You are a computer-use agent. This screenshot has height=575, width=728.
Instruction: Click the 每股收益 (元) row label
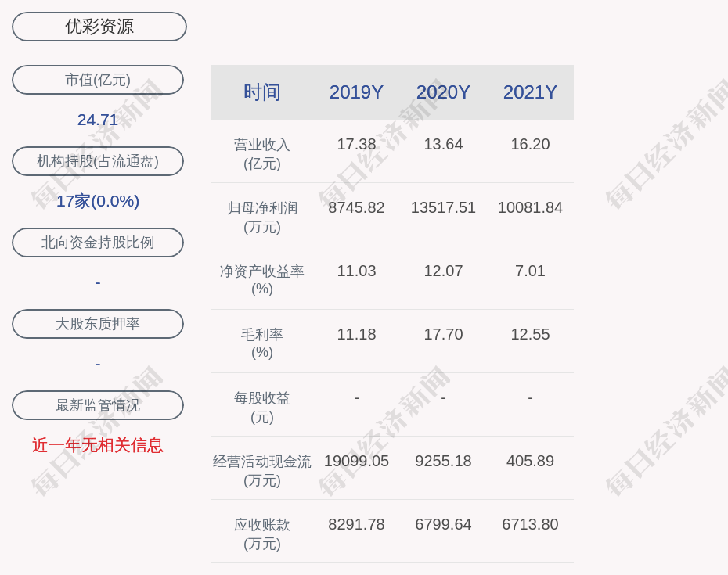tap(262, 407)
